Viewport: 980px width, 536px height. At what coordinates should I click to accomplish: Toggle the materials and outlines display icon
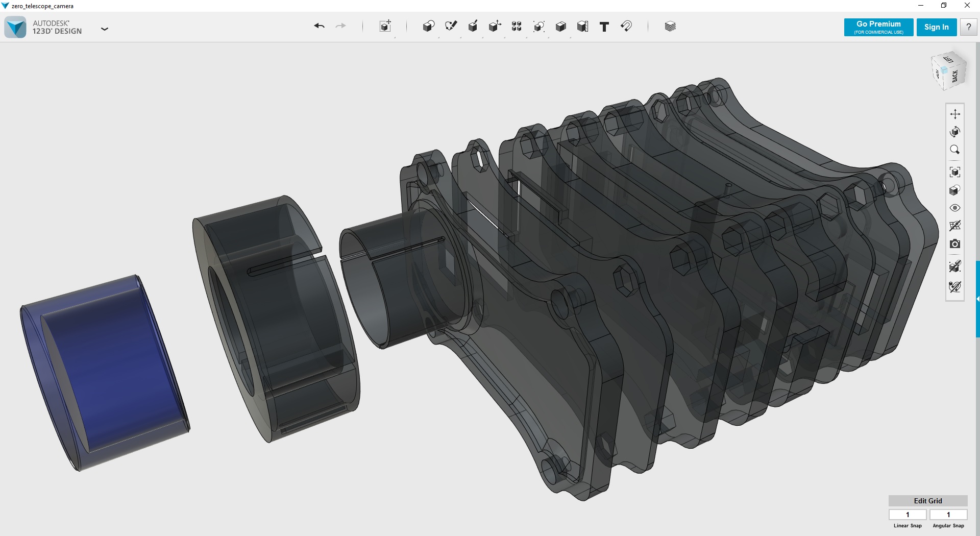(x=955, y=190)
